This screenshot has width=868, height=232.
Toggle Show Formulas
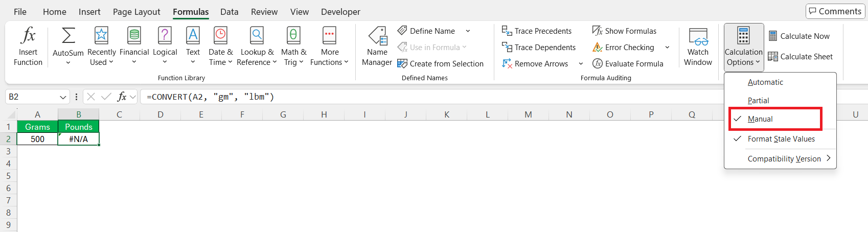624,31
